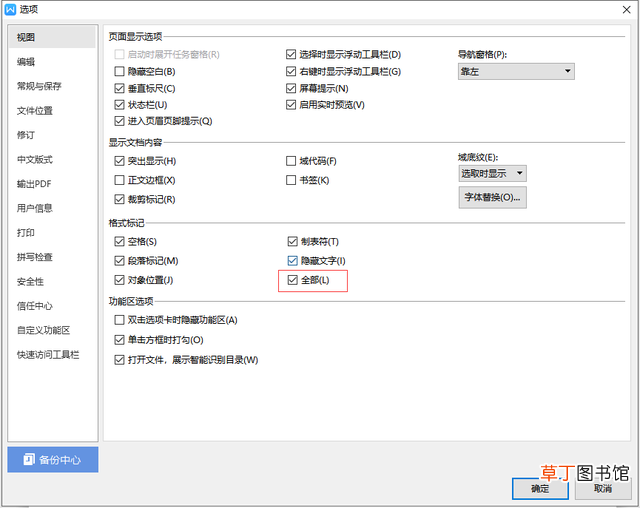Toggle 空格(S) format mark
The height and width of the screenshot is (508, 640).
coord(119,242)
